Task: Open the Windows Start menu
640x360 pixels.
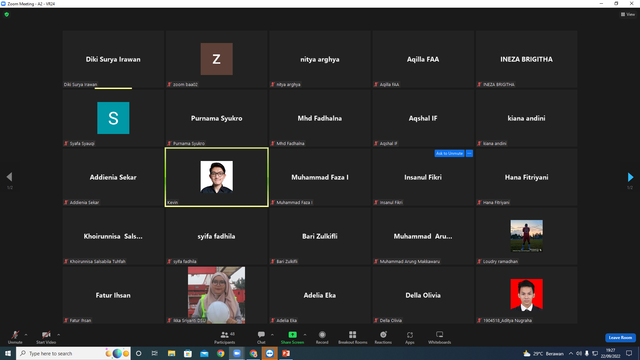Action: pyautogui.click(x=8, y=353)
